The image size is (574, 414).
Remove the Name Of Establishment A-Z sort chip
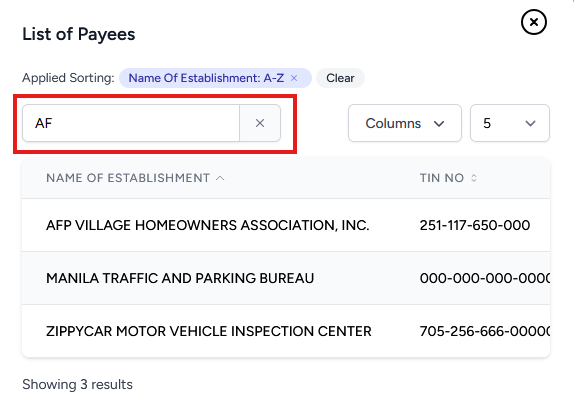click(x=294, y=78)
